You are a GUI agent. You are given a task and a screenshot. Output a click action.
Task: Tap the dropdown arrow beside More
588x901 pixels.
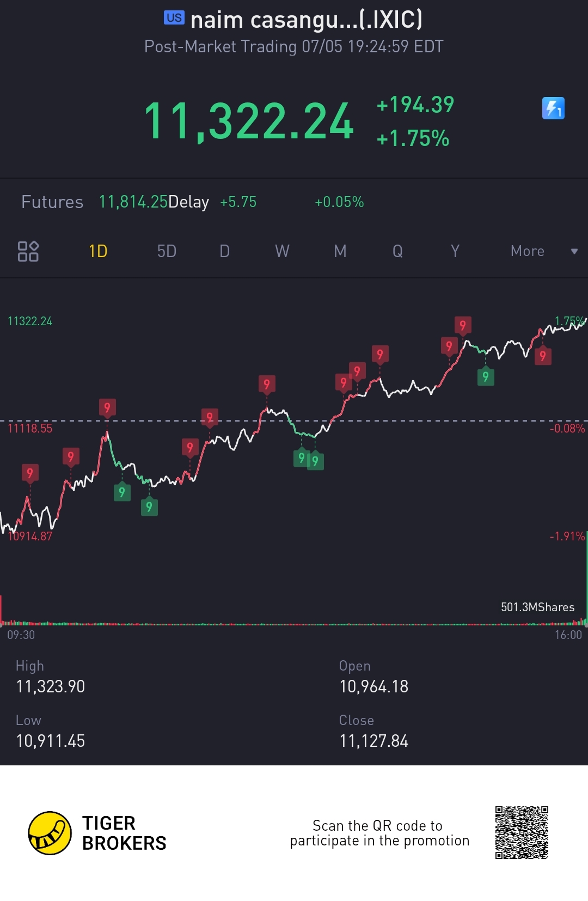(574, 251)
